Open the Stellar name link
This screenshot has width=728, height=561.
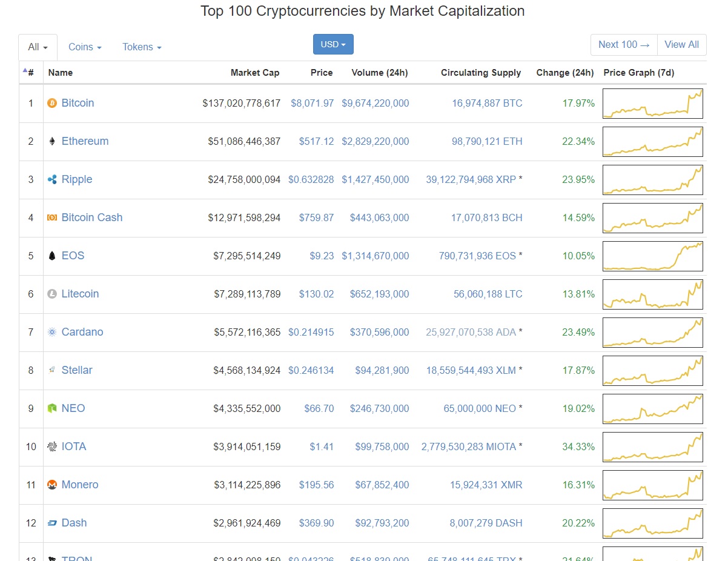pyautogui.click(x=77, y=370)
